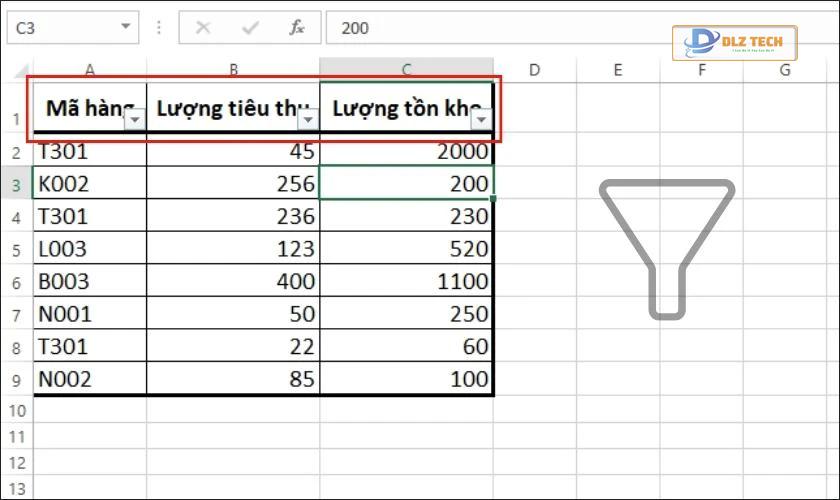Image resolution: width=840 pixels, height=500 pixels.
Task: Click cell with value 85
Action: [x=233, y=379]
